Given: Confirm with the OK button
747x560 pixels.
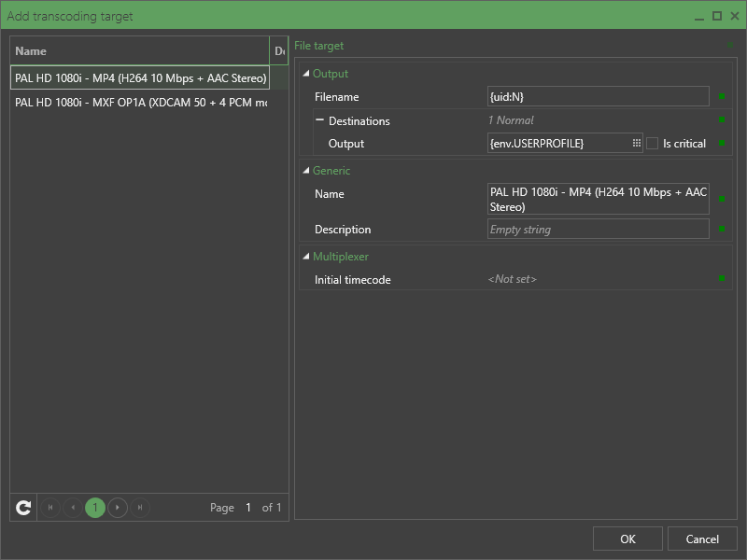Looking at the screenshot, I should [627, 539].
